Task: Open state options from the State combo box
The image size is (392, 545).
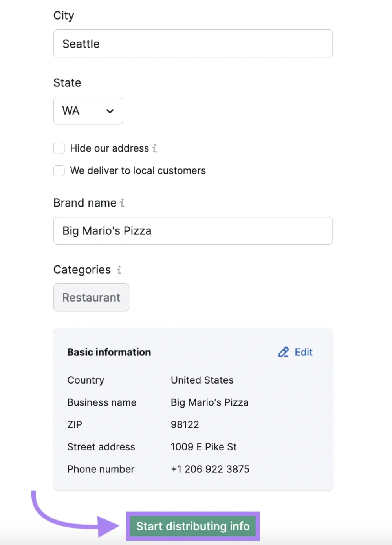Action: (x=88, y=111)
